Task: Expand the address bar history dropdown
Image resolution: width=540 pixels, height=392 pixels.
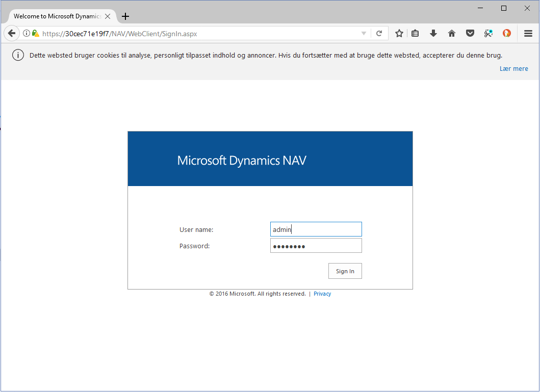Action: pos(364,34)
